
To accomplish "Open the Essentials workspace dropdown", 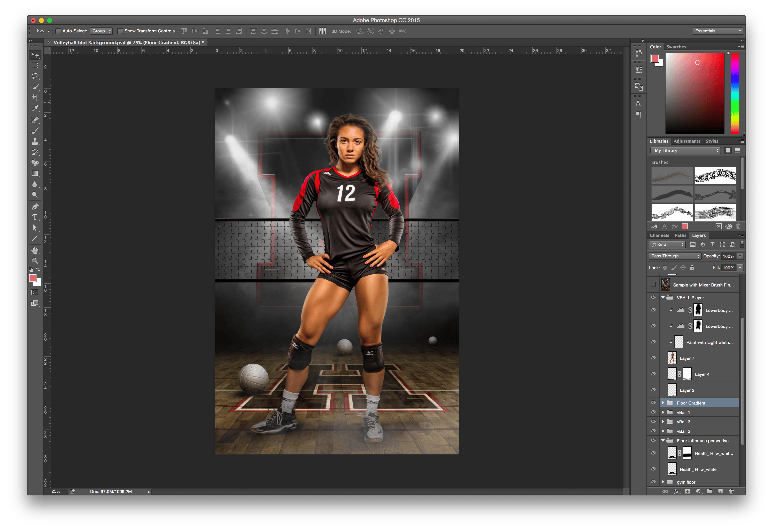I will click(718, 31).
